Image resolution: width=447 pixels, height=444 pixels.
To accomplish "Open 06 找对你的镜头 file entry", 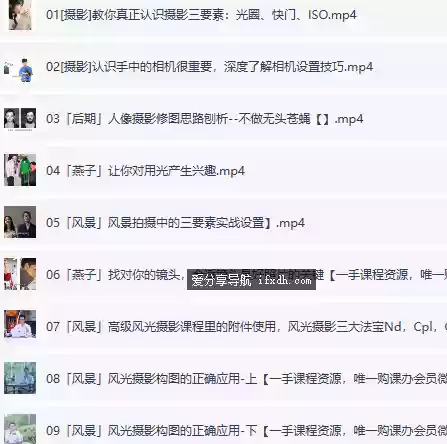I will point(246,275).
